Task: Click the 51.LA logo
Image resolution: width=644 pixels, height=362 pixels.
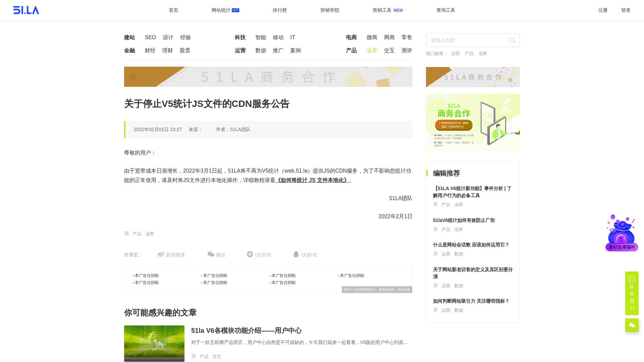Action: tap(26, 10)
